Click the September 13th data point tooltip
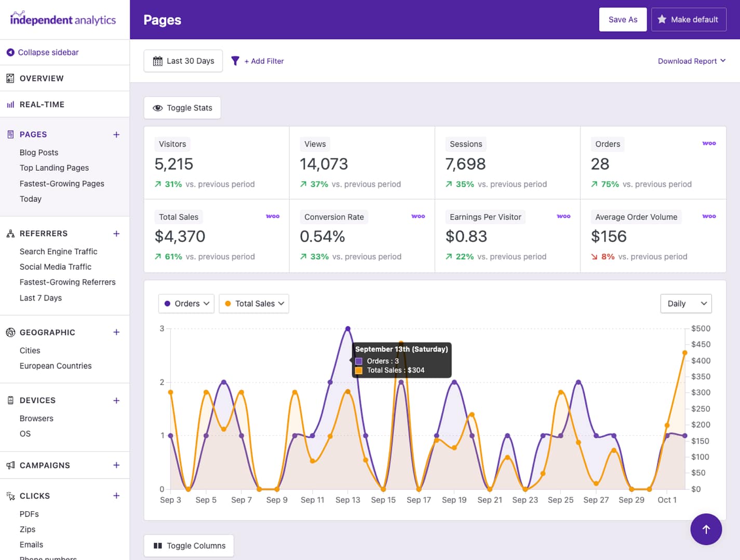 [401, 360]
